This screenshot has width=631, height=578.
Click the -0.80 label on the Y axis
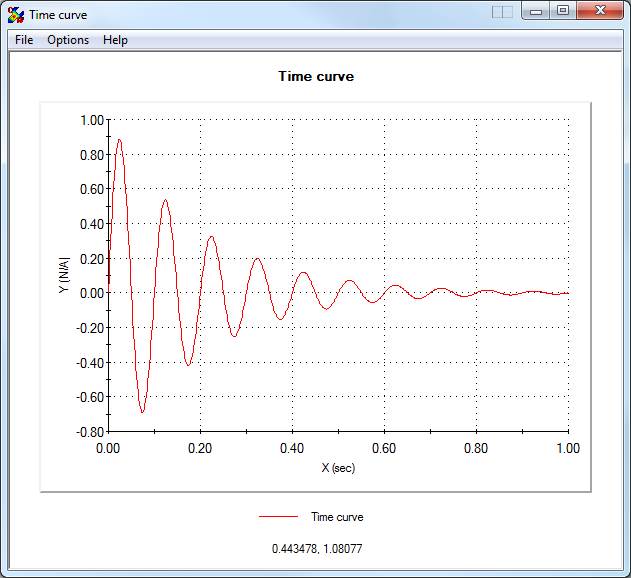coord(89,431)
